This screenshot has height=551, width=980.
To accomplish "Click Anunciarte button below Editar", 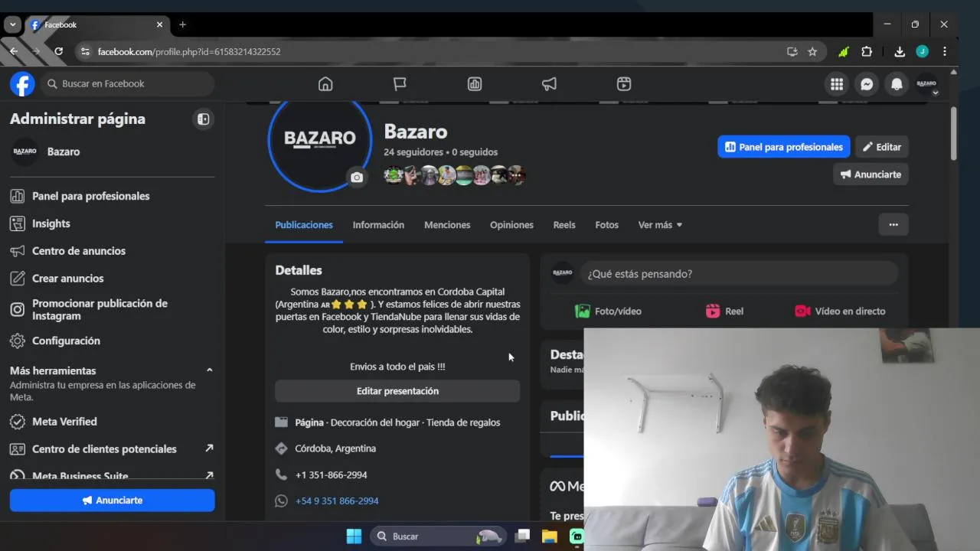I will point(871,174).
